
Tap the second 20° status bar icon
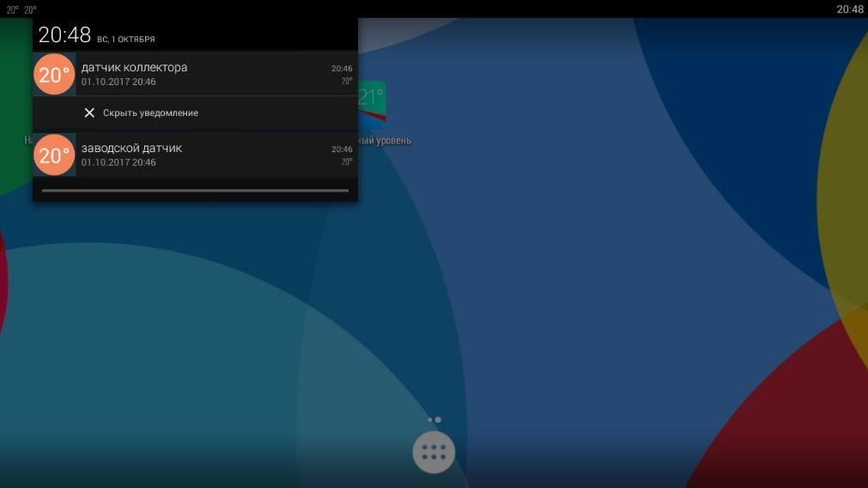(30, 9)
